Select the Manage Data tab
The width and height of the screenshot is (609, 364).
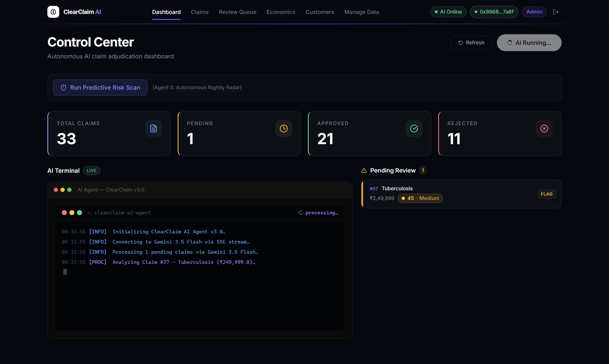point(362,12)
